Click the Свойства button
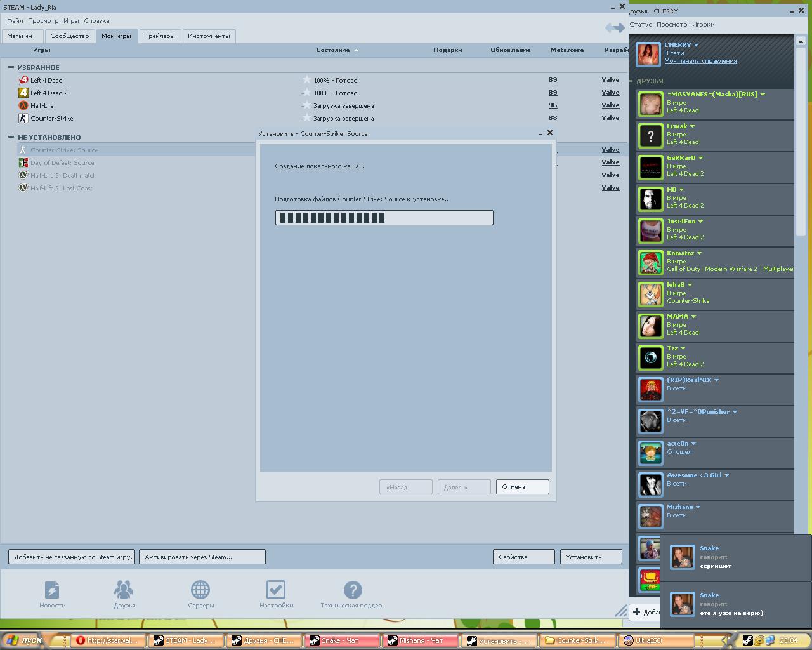 coord(523,557)
